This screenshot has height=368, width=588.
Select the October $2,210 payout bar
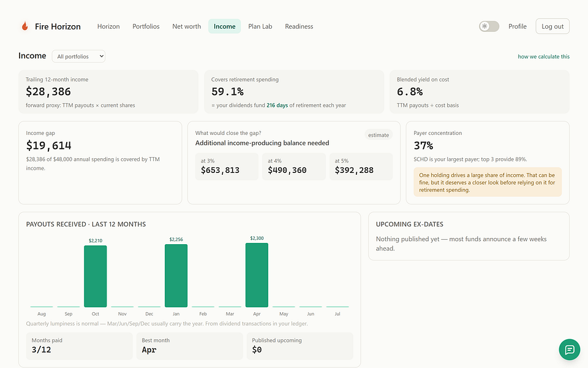(96, 276)
